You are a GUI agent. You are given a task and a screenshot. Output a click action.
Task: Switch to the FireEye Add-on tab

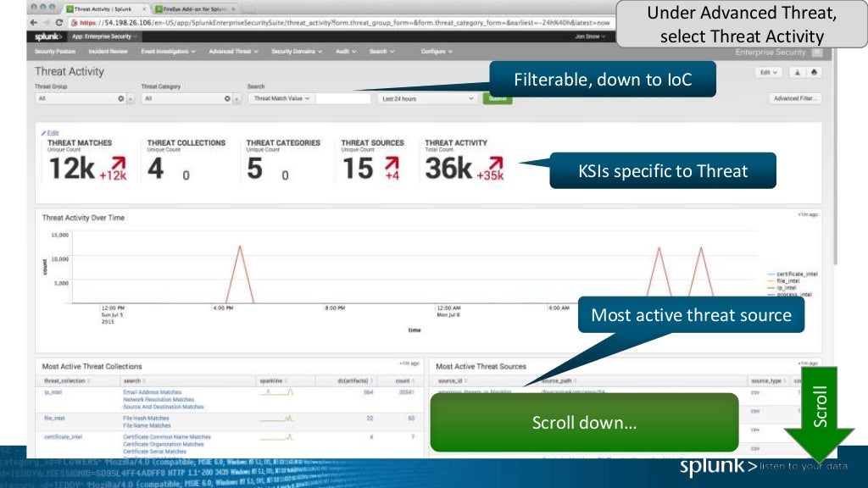click(x=195, y=8)
